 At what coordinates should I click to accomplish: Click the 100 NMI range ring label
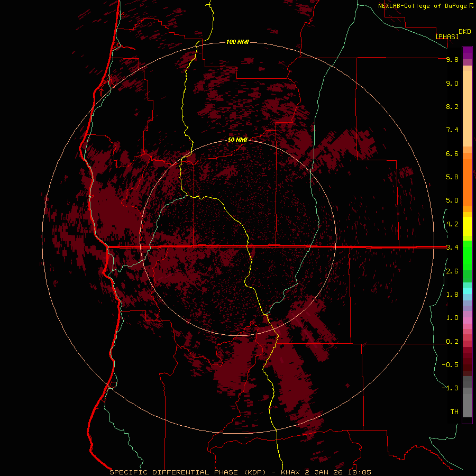[237, 42]
